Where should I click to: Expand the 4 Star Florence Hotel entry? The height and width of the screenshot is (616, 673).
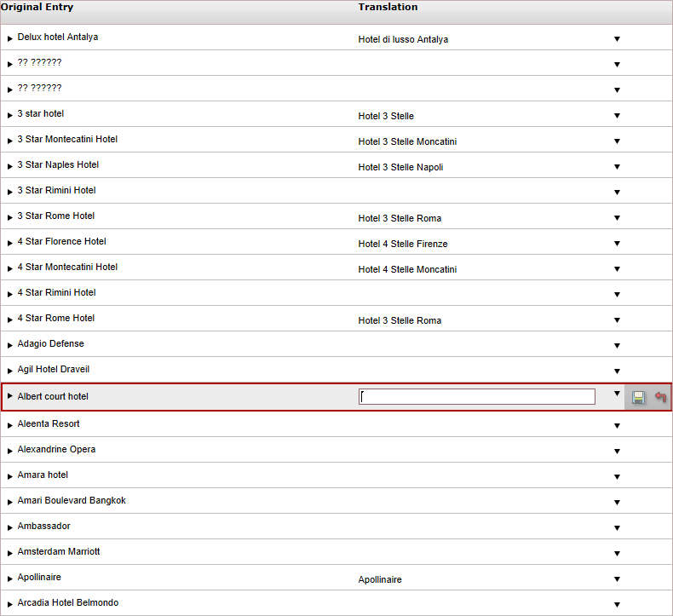tap(10, 244)
